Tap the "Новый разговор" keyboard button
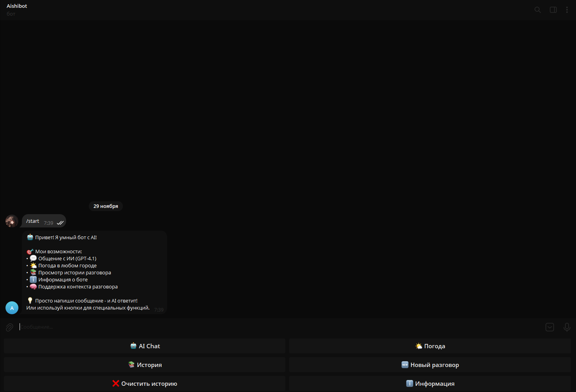Image resolution: width=576 pixels, height=392 pixels. 430,365
